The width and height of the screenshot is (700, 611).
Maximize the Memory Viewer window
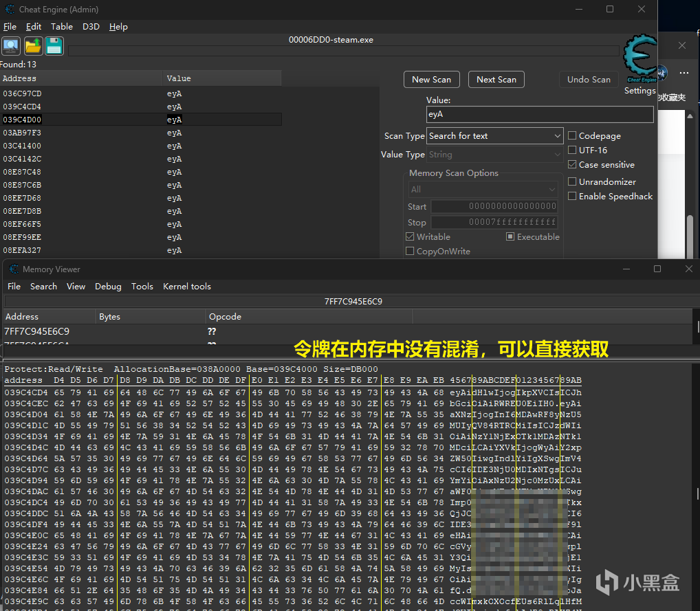(x=657, y=269)
